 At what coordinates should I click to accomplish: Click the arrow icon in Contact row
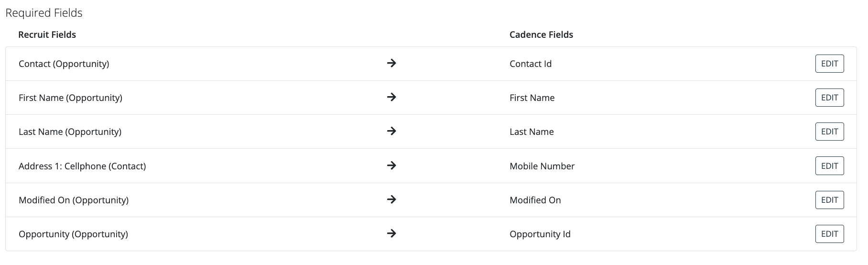391,63
